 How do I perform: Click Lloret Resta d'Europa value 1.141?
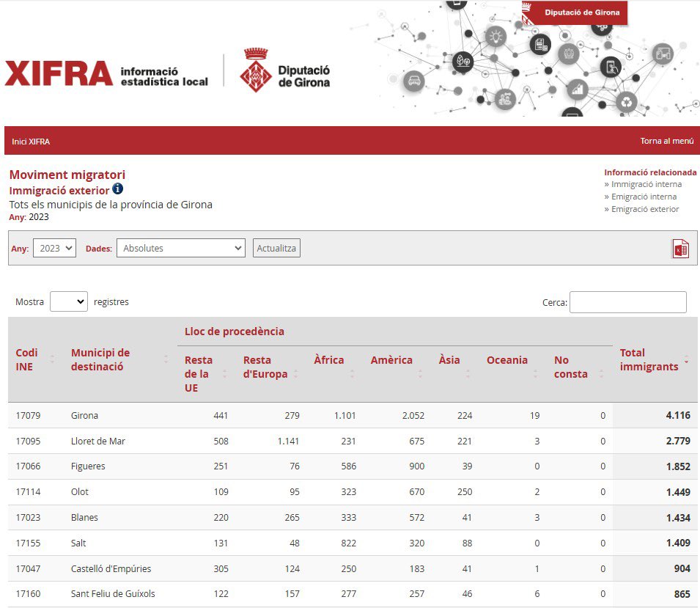click(x=288, y=441)
